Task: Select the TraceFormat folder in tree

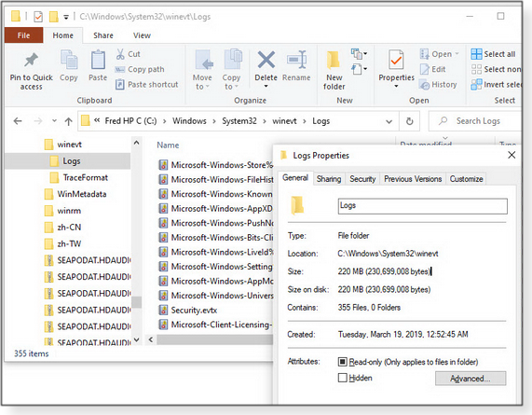Action: [79, 177]
